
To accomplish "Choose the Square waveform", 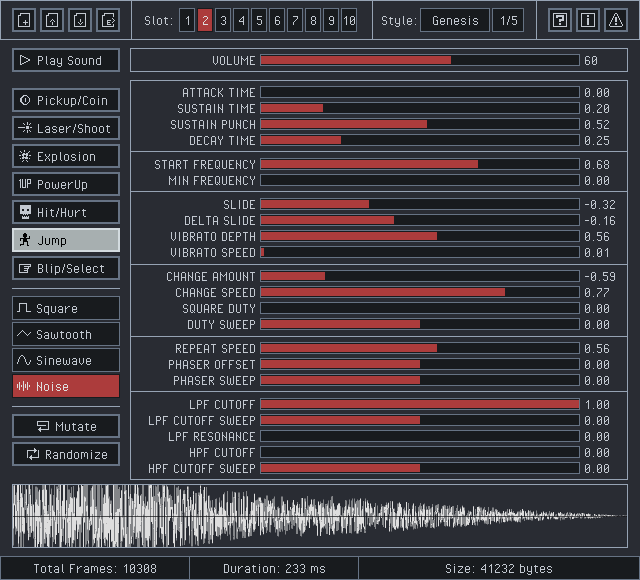I will tap(66, 308).
